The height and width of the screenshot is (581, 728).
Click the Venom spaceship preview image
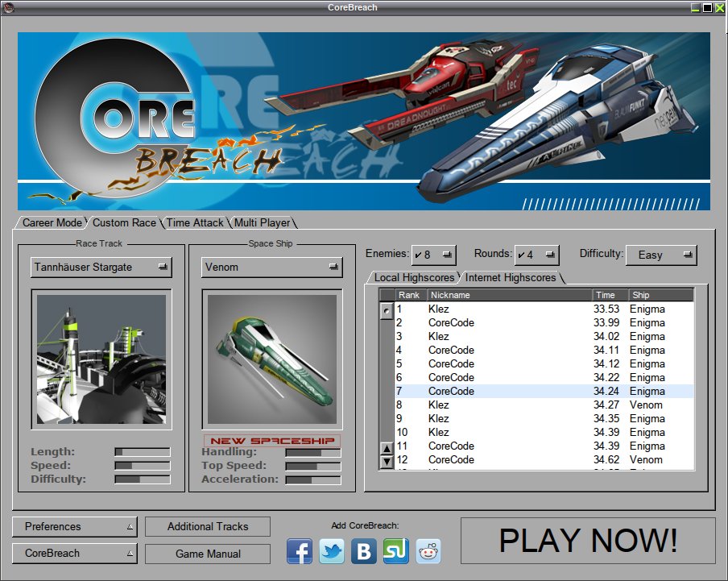(x=272, y=359)
